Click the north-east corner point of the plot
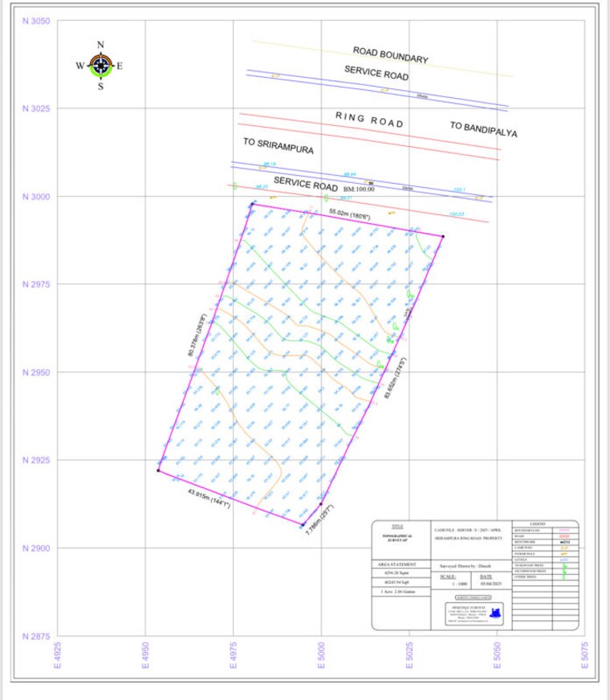This screenshot has width=610, height=700. [x=443, y=236]
